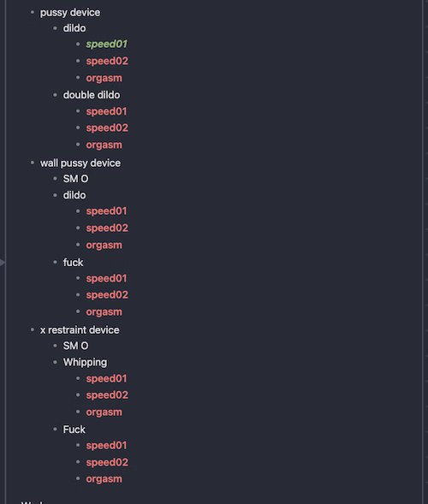Click bullet beside 'dildo' under wall pussy device
428x504 pixels.
[x=55, y=195]
